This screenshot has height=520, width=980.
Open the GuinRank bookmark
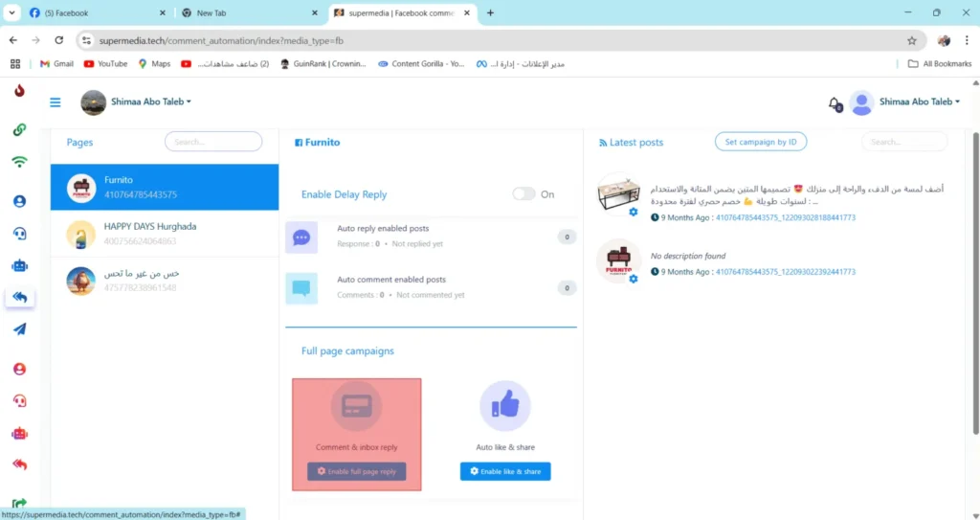coord(323,64)
